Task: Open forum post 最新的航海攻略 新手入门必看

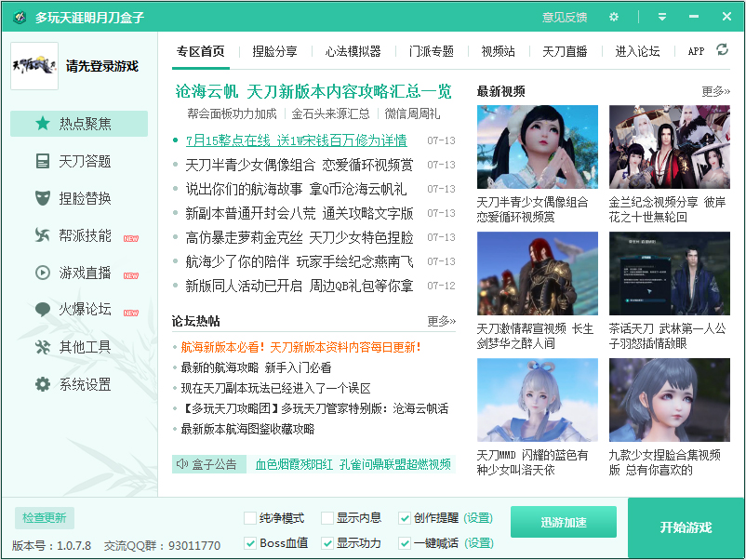Action: (x=256, y=367)
